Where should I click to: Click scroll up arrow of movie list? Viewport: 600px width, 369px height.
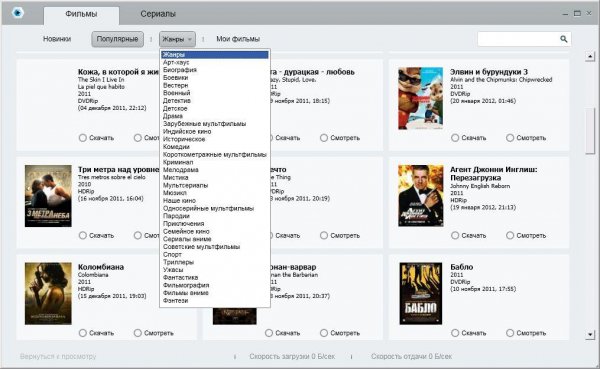tap(590, 57)
